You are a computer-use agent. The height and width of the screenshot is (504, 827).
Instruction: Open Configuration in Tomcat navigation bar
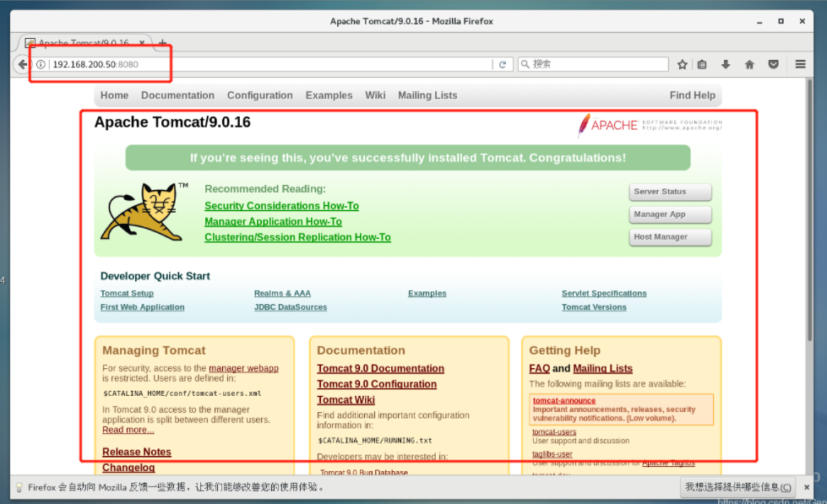click(x=260, y=95)
